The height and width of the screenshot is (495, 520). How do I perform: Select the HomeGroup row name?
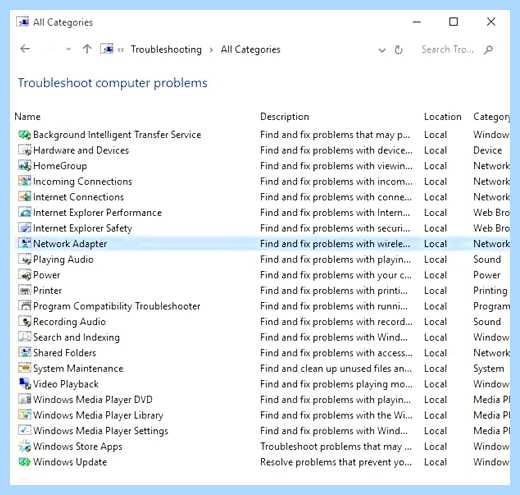(x=60, y=166)
